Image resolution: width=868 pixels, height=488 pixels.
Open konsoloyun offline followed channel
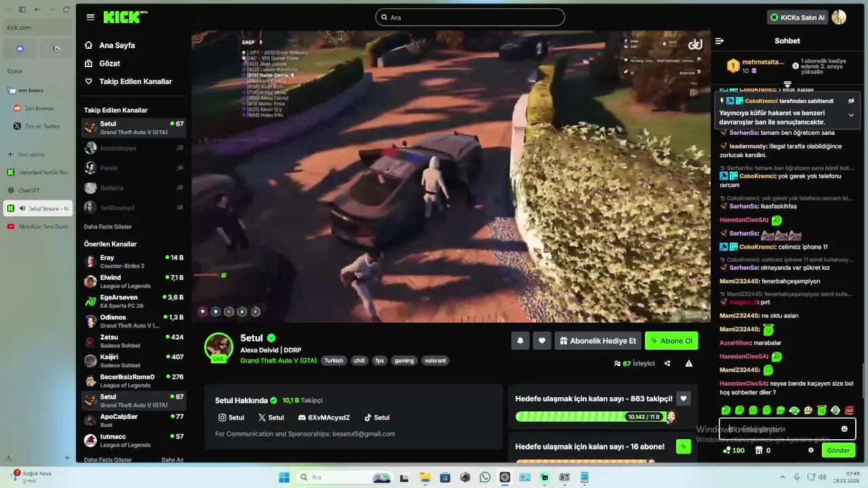pyautogui.click(x=134, y=148)
